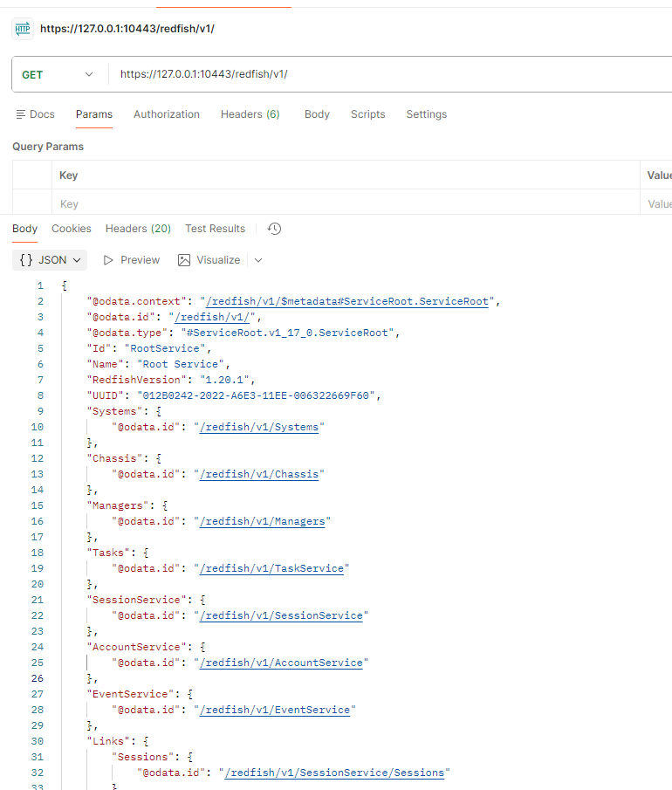The image size is (672, 790).
Task: Click the /redfish/v1/AccountService link
Action: [x=283, y=663]
